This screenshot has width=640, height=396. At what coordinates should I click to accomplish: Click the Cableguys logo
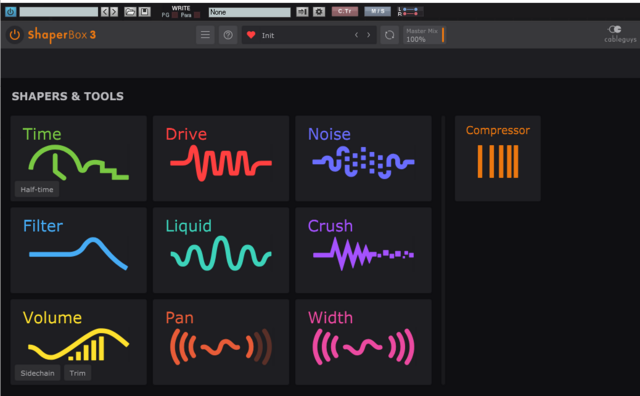(620, 34)
